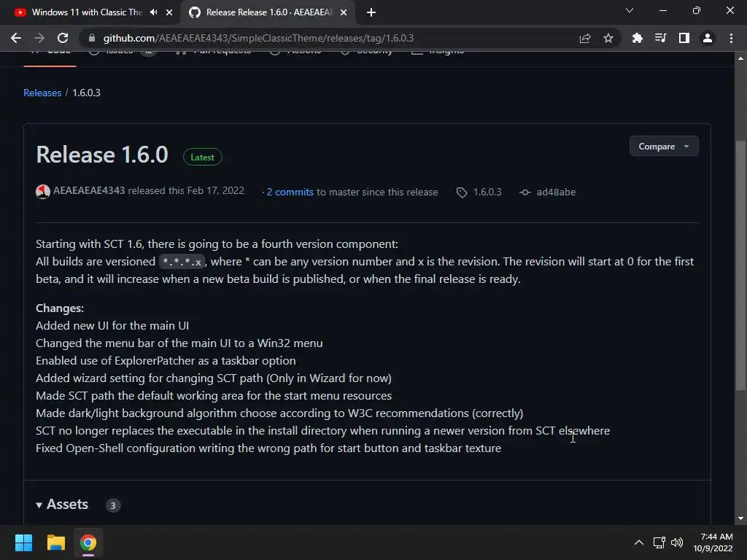
Task: Click the scrollbar up arrow
Action: 740,58
